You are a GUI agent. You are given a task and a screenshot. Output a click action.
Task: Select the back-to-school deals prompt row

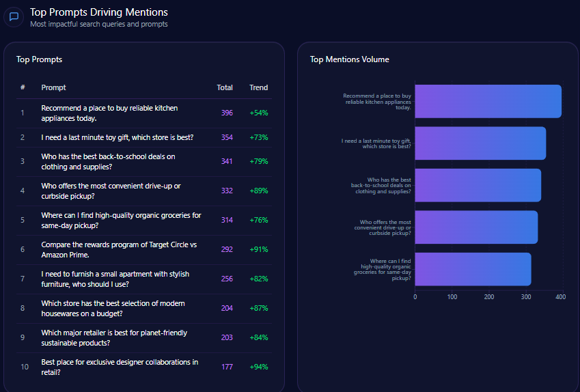point(108,161)
